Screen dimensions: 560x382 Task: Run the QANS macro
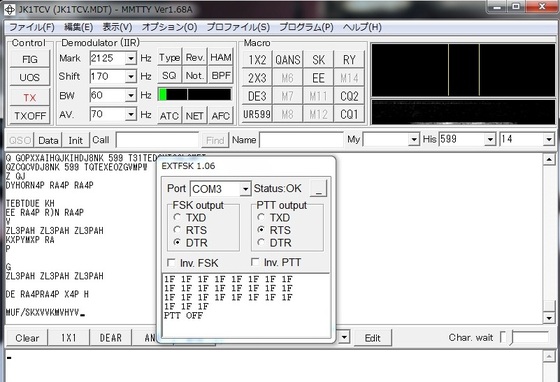(288, 60)
